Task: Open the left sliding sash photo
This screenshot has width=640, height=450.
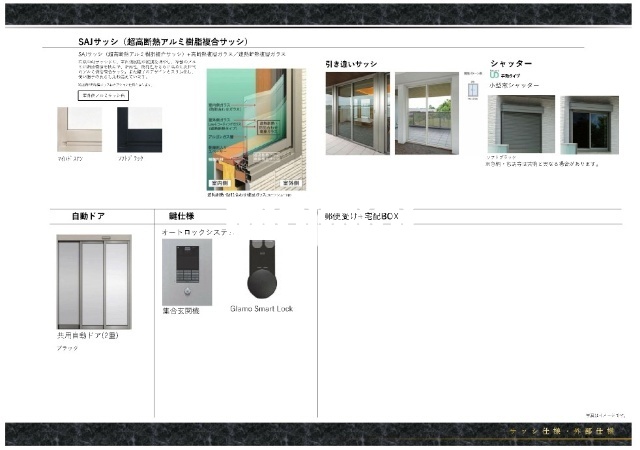Action: [x=357, y=112]
